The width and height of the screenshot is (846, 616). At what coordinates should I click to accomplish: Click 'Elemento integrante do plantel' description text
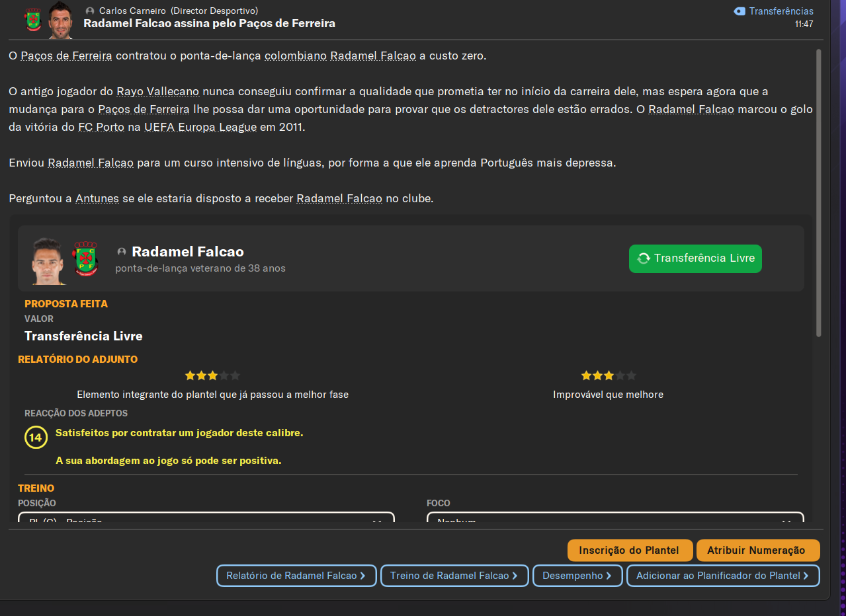(x=212, y=395)
